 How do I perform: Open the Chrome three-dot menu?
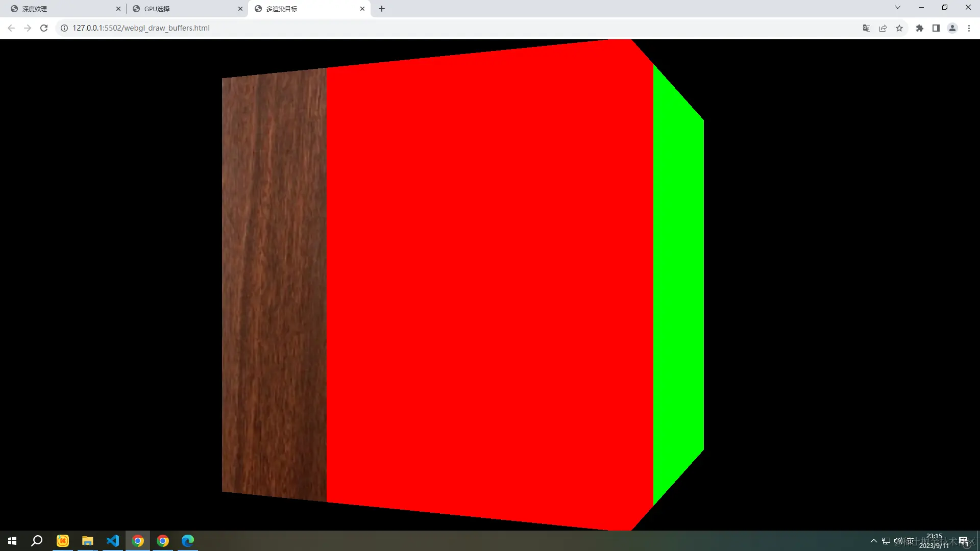969,28
